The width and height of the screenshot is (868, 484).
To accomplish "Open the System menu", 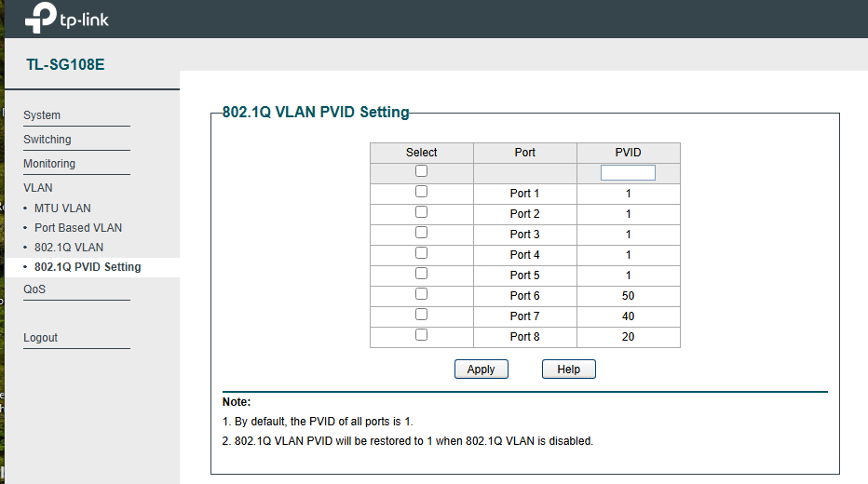I will click(x=42, y=115).
